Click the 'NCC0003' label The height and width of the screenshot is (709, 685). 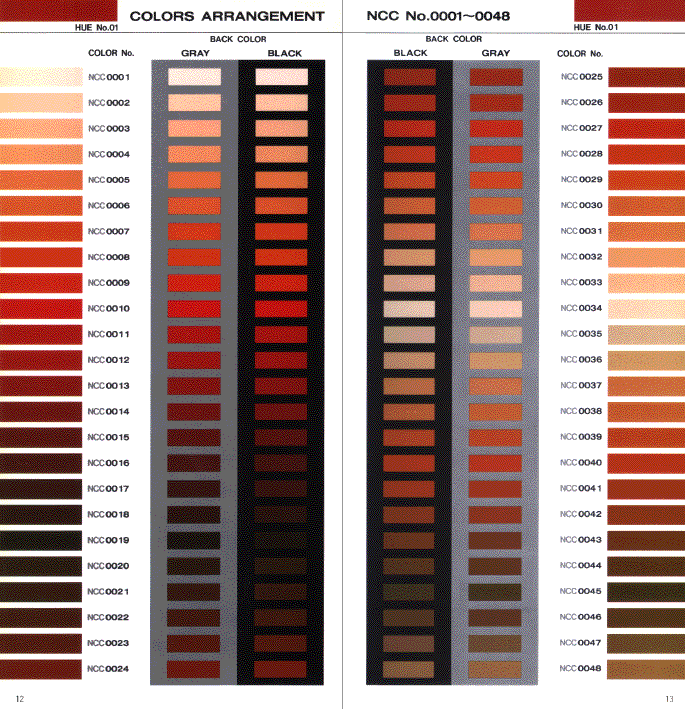click(109, 129)
